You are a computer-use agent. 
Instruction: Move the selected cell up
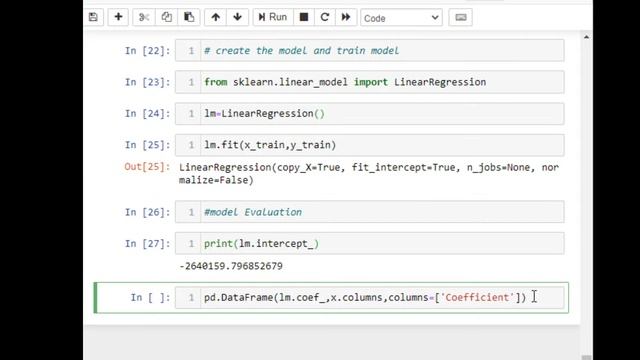click(x=216, y=17)
